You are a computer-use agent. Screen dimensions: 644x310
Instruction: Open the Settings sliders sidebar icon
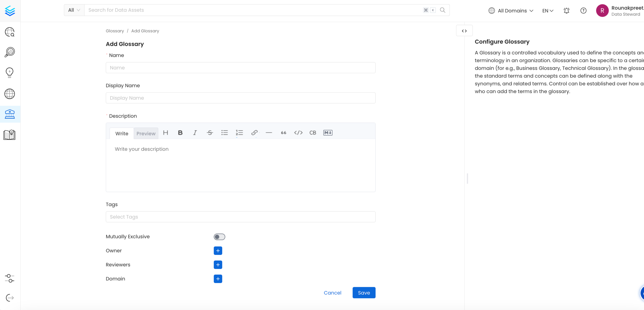click(x=10, y=278)
